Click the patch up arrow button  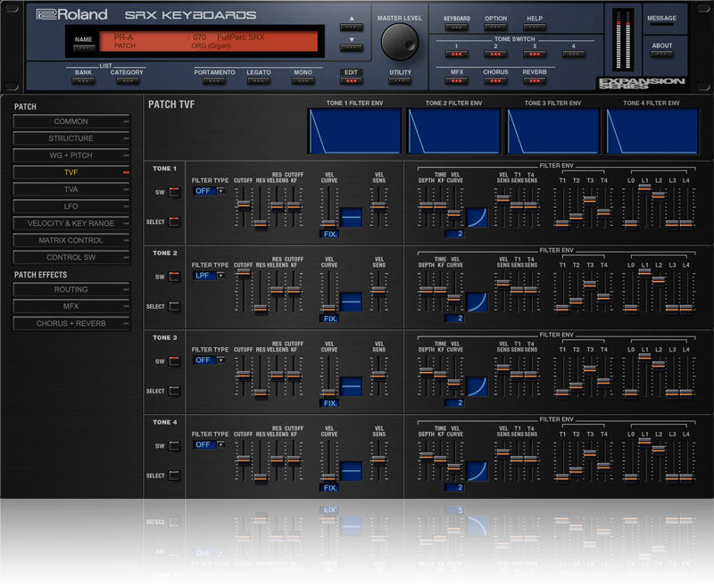tap(352, 28)
